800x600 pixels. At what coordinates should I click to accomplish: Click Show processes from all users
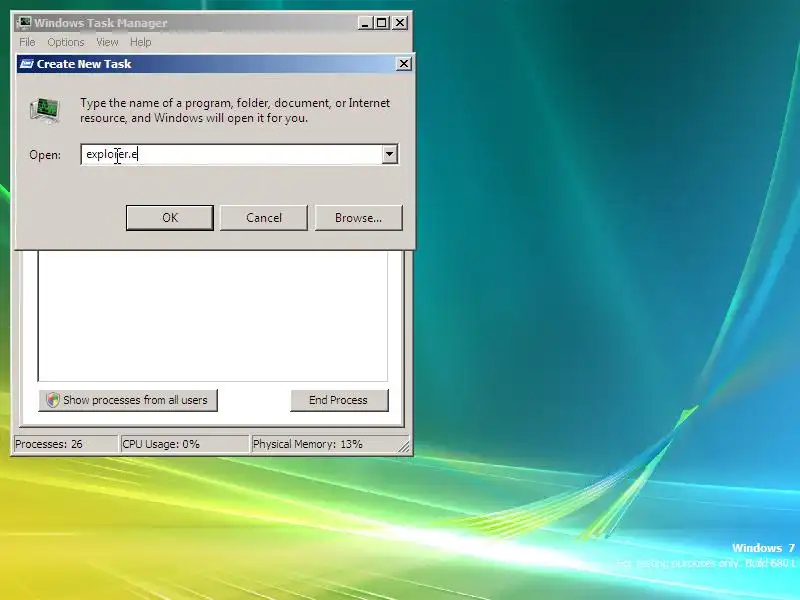[128, 400]
